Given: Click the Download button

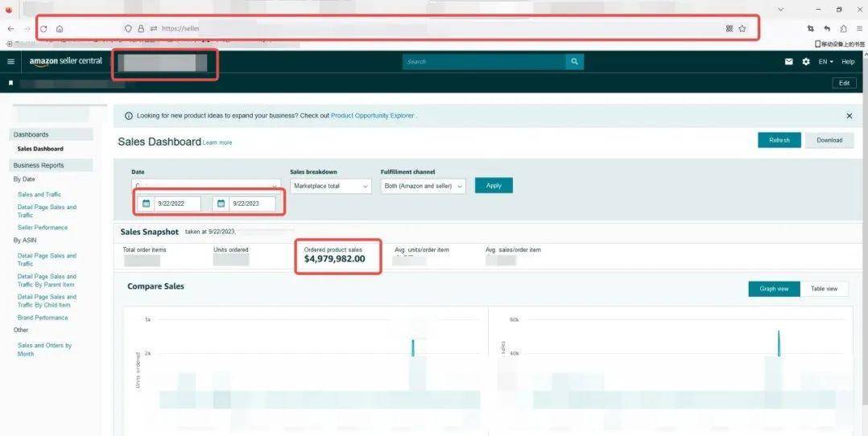Looking at the screenshot, I should (x=829, y=140).
